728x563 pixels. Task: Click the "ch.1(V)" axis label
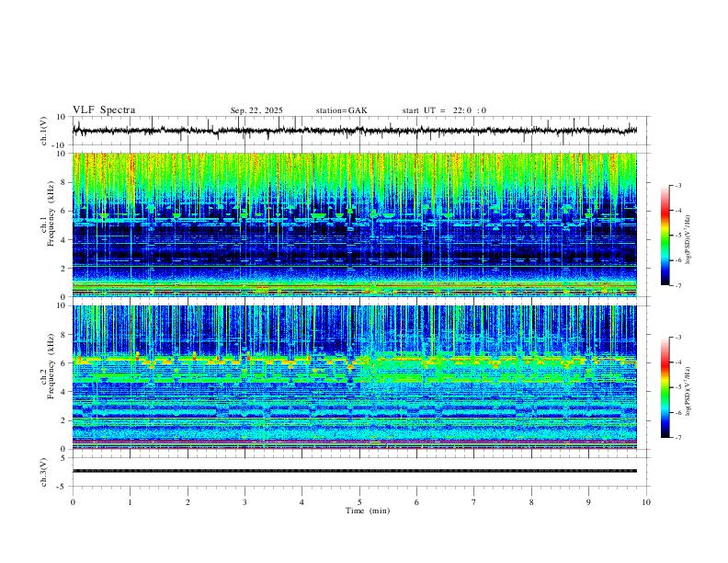tap(44, 131)
